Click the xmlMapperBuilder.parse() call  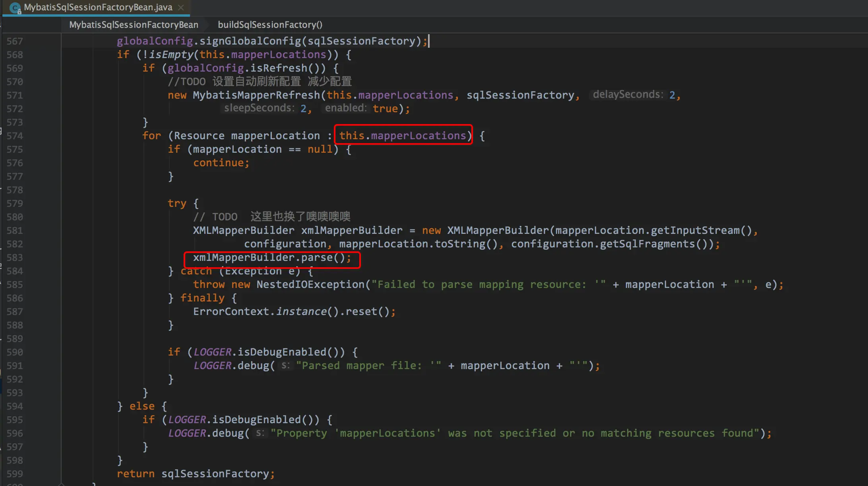point(272,258)
